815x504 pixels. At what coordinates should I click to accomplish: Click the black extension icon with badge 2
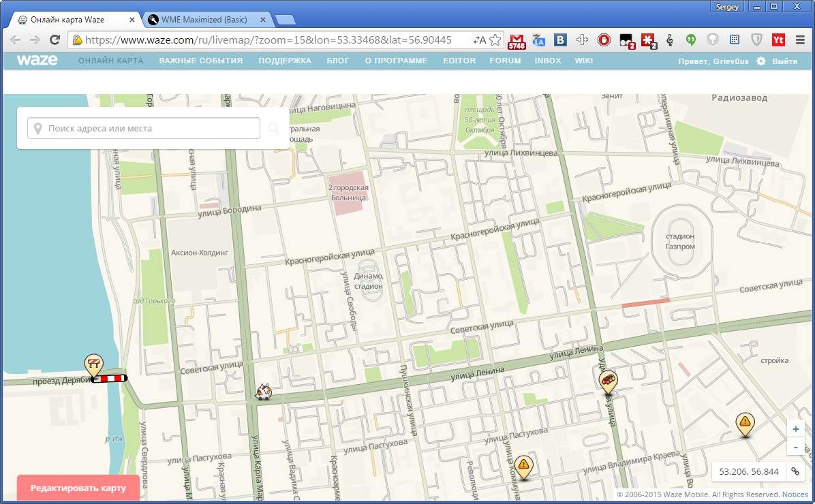point(627,41)
